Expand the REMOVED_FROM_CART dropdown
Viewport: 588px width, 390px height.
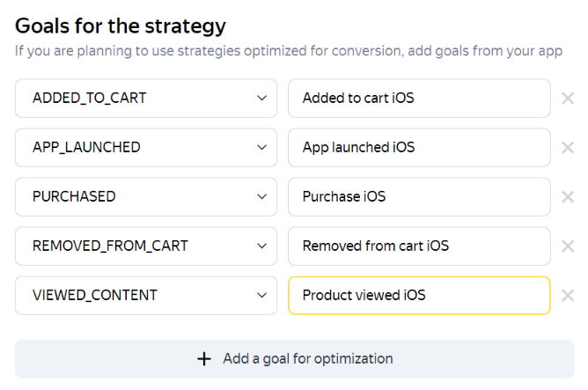[x=145, y=247]
